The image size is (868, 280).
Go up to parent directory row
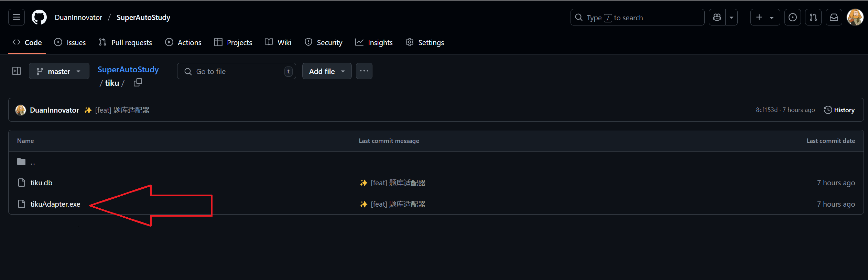coord(436,162)
